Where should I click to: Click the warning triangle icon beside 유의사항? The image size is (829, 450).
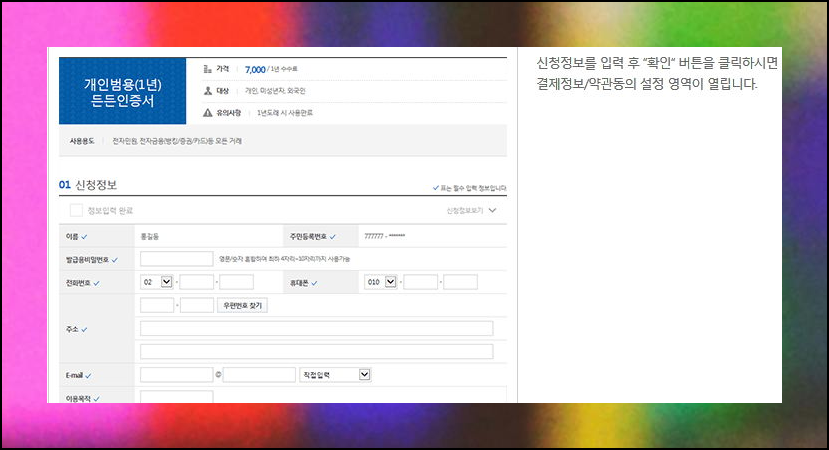(x=208, y=113)
